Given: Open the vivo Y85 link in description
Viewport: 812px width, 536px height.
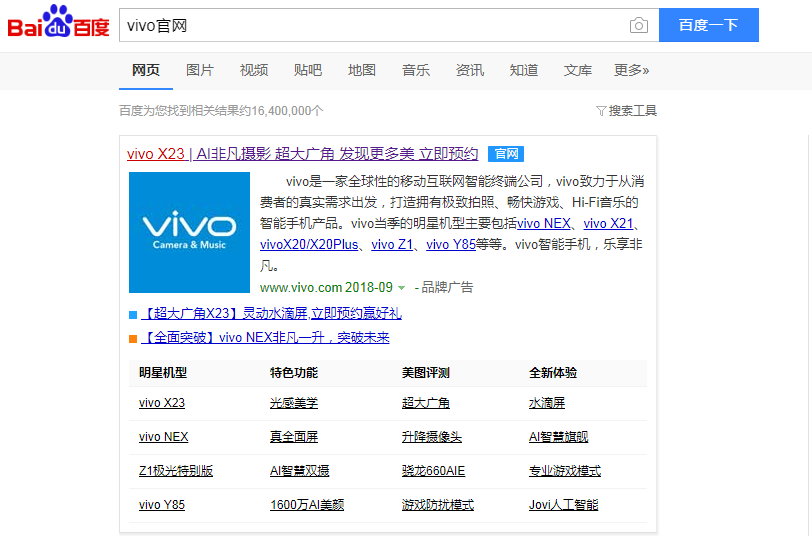Looking at the screenshot, I should [x=451, y=244].
